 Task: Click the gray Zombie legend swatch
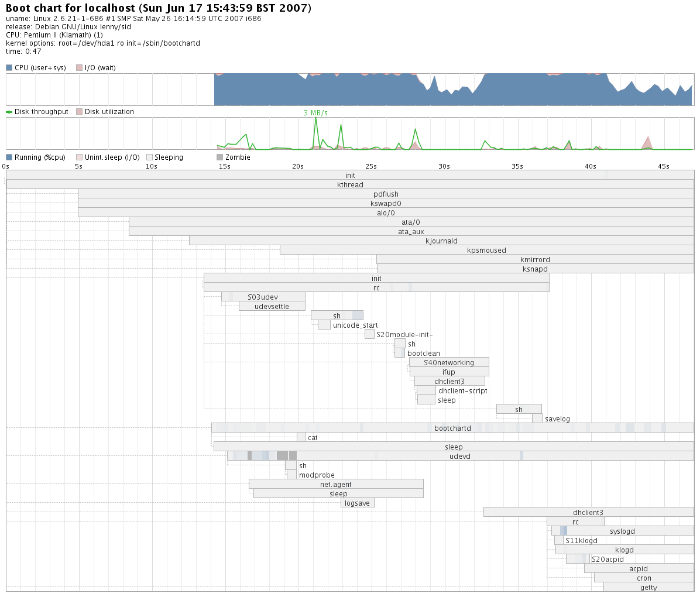[219, 157]
